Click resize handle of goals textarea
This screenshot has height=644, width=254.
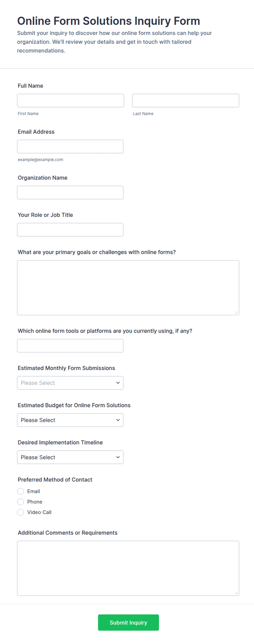pos(236,312)
